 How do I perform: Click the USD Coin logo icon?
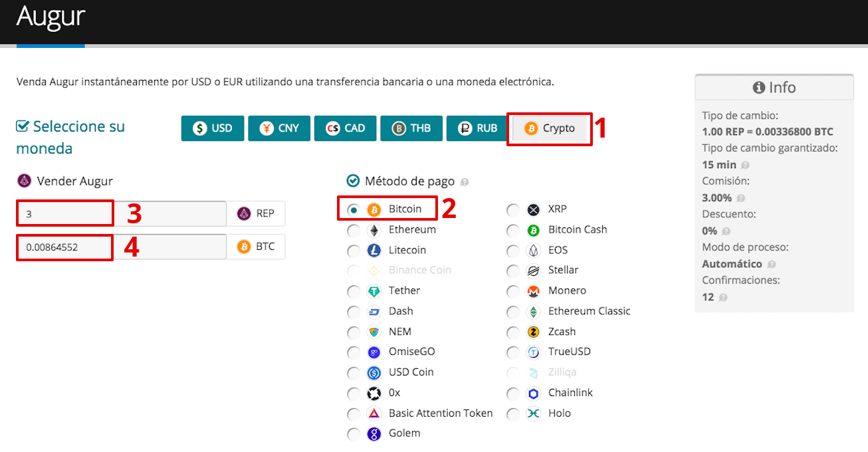tap(374, 373)
